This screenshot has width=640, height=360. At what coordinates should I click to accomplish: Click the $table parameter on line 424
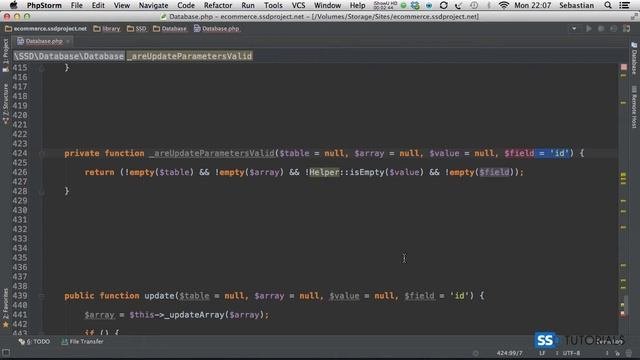294,153
